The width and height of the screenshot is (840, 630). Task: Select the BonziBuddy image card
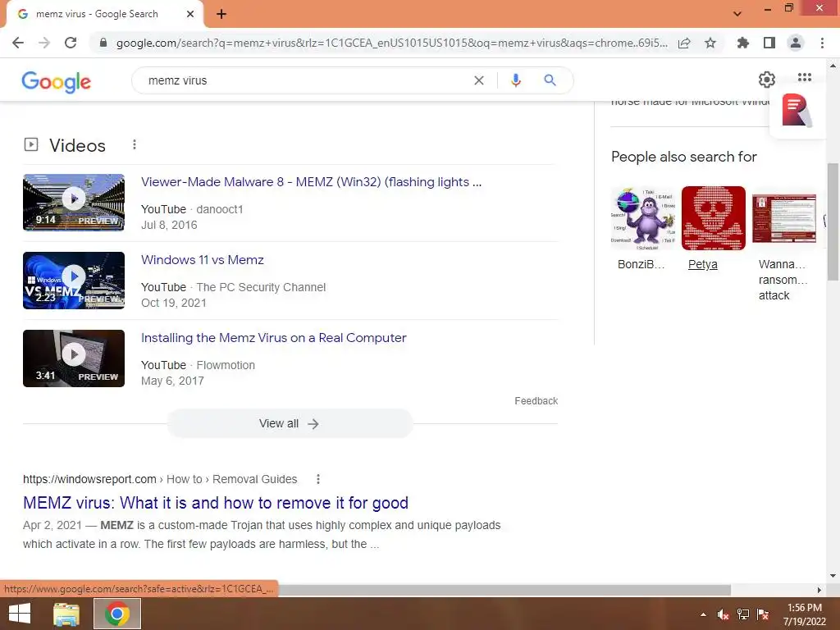pos(643,218)
